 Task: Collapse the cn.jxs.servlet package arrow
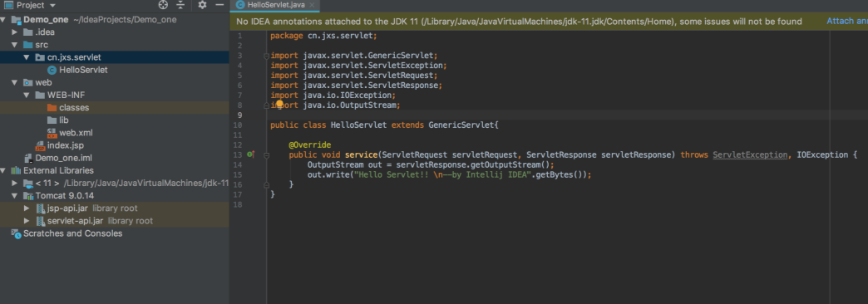[27, 57]
